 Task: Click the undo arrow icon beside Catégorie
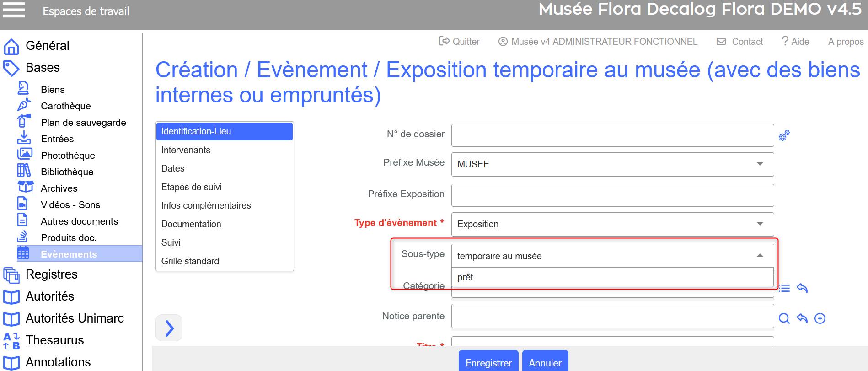tap(802, 288)
